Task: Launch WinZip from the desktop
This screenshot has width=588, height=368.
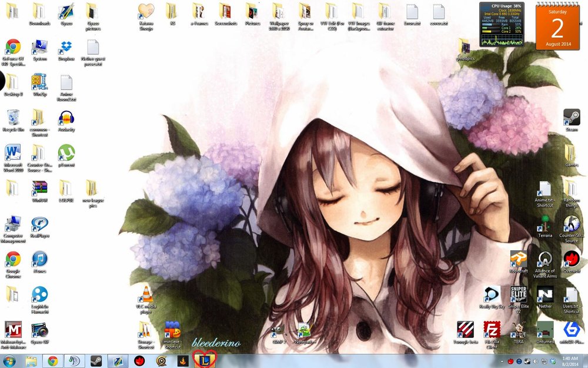Action: tap(39, 85)
